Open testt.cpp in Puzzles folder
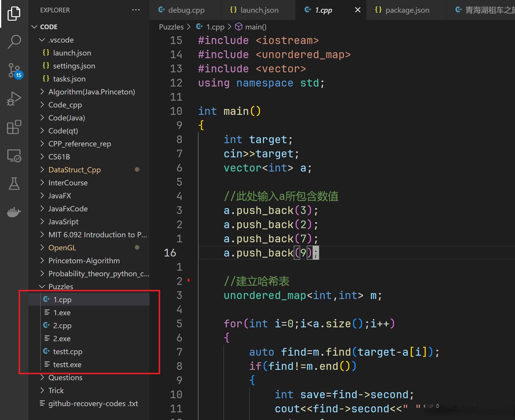The width and height of the screenshot is (515, 420). click(89, 352)
